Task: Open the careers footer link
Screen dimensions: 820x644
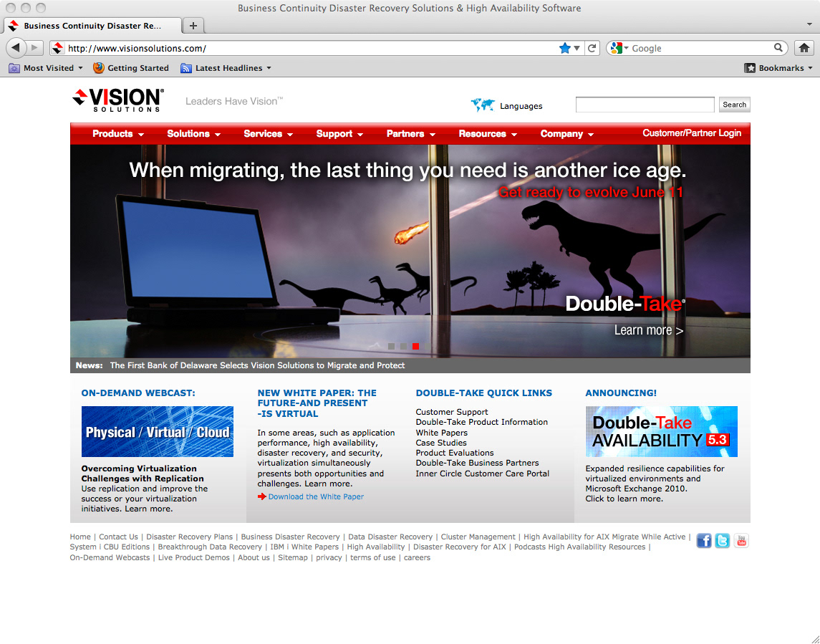Action: [x=417, y=558]
